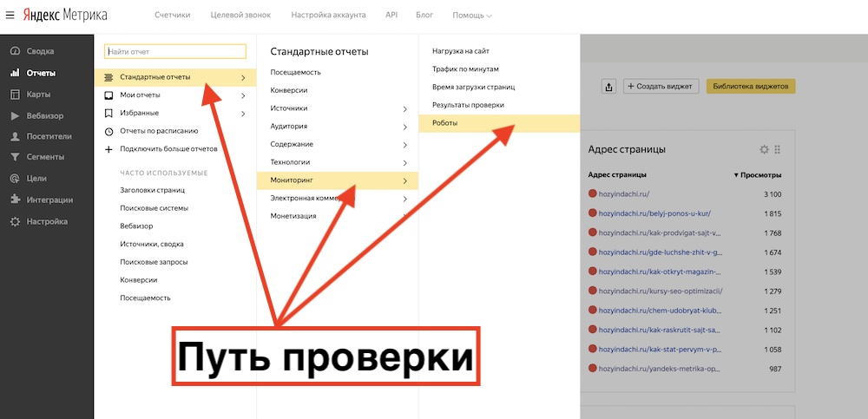Viewport: 868px width, 419px height.
Task: Open the Помощь dropdown in top bar
Action: [472, 16]
